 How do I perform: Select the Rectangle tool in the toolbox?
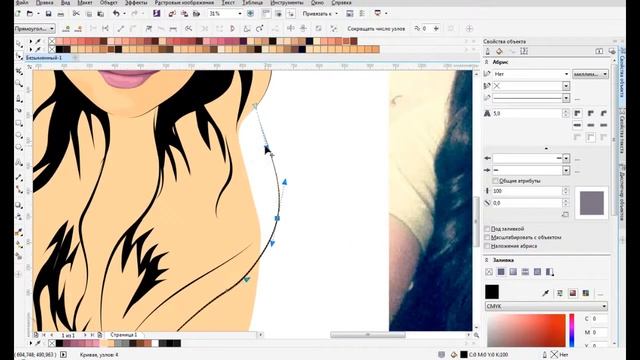(x=19, y=123)
